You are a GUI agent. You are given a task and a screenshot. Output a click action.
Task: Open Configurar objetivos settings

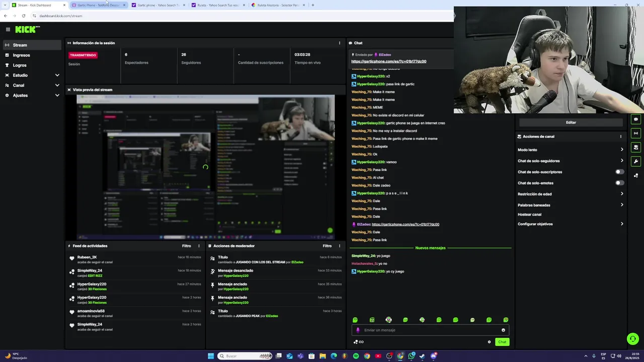[x=571, y=224]
